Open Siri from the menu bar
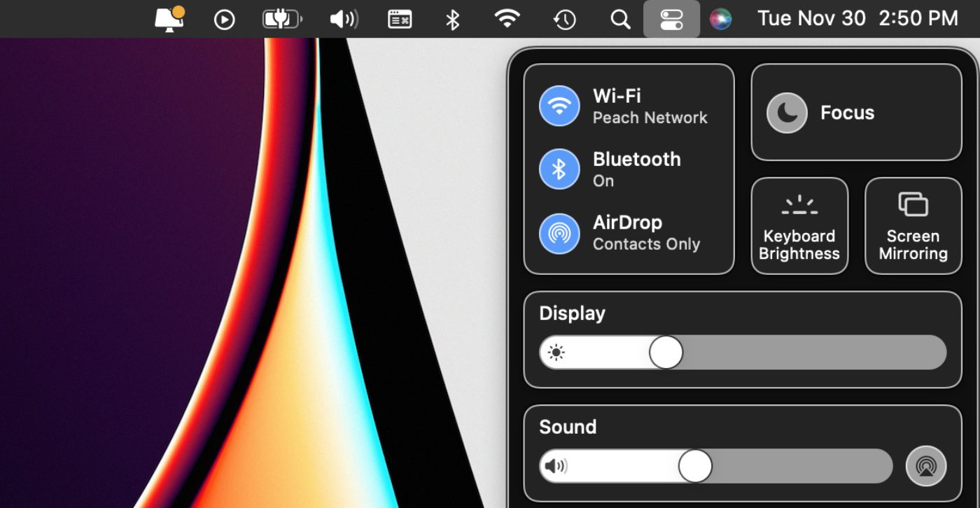The height and width of the screenshot is (508, 980). point(720,19)
